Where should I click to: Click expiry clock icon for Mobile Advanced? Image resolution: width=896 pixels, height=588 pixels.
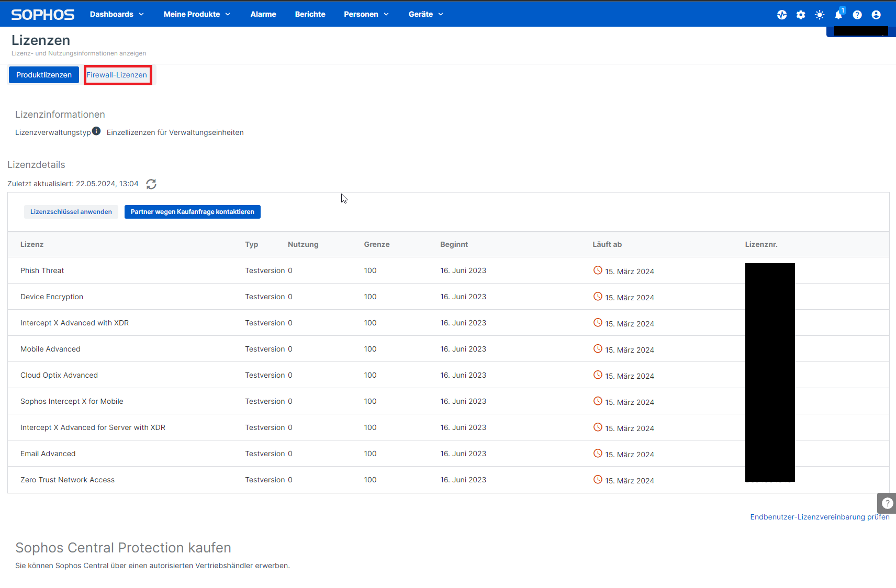tap(598, 348)
